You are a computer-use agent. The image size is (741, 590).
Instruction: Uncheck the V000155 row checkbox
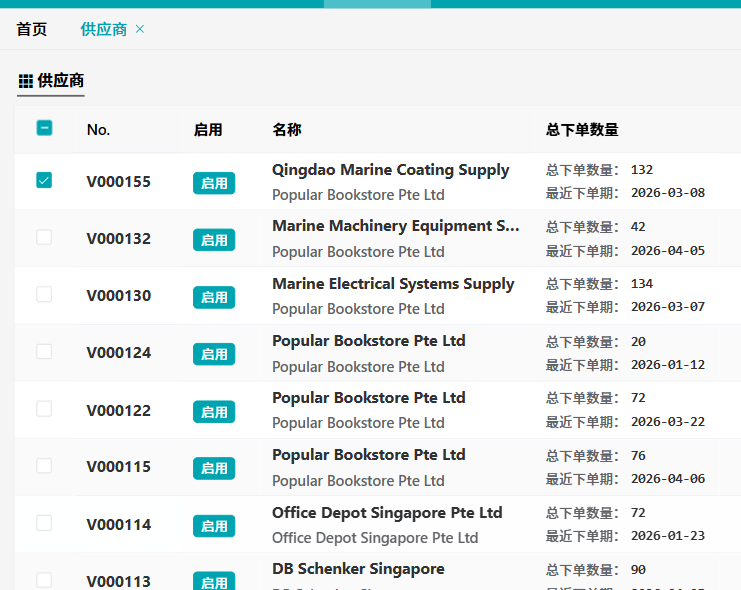click(44, 180)
